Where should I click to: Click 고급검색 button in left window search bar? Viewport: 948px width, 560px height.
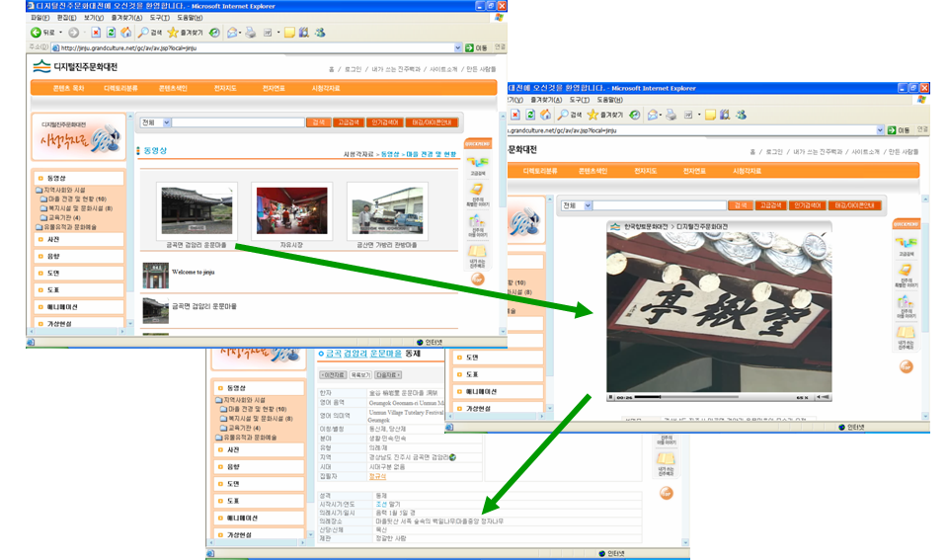tap(349, 122)
